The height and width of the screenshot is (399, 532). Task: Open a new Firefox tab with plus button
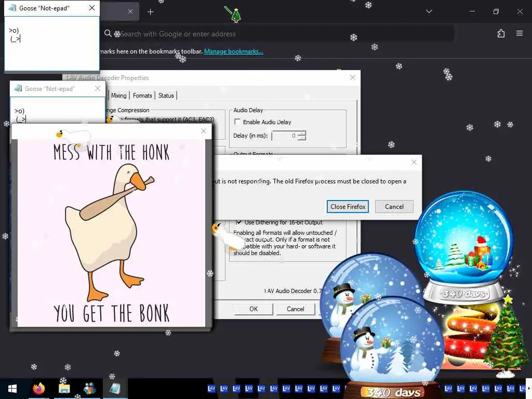(150, 12)
